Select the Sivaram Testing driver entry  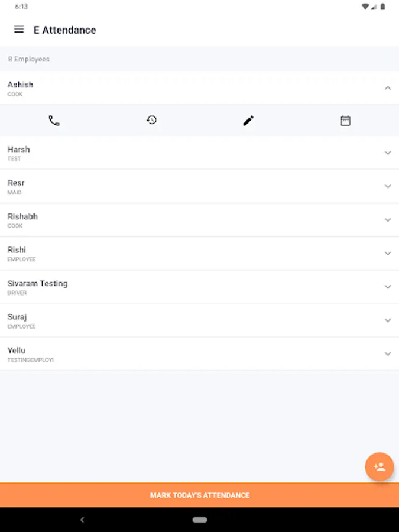click(x=200, y=287)
